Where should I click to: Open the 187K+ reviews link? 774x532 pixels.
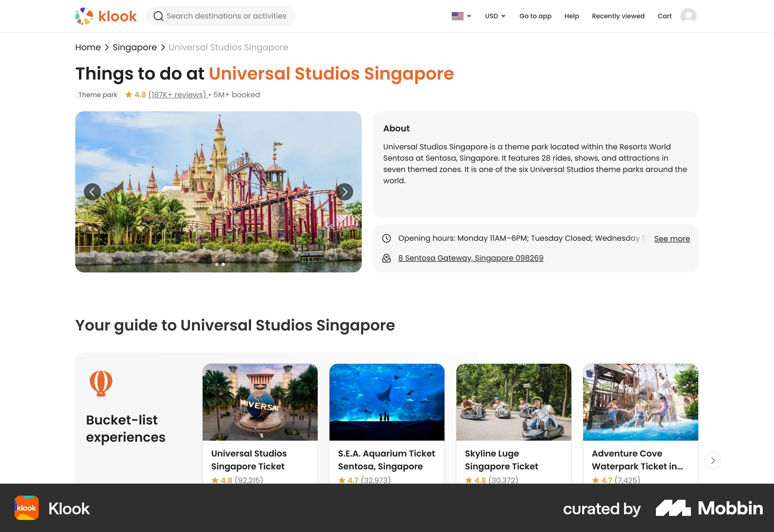click(177, 94)
